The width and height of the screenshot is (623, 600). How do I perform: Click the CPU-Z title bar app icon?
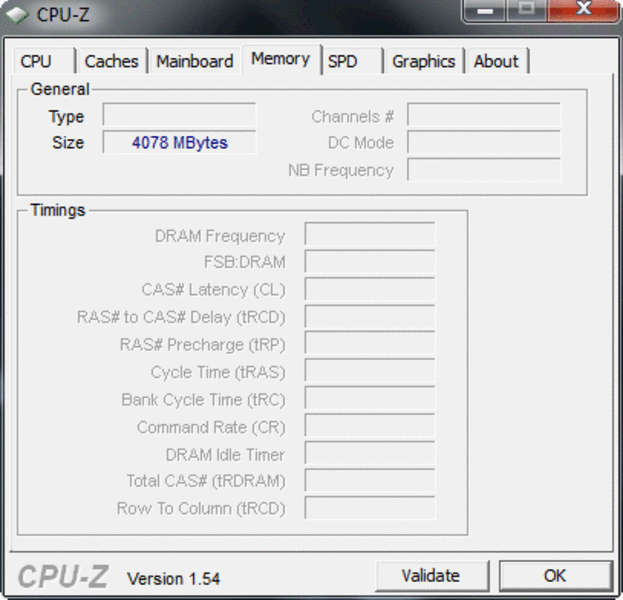[16, 15]
